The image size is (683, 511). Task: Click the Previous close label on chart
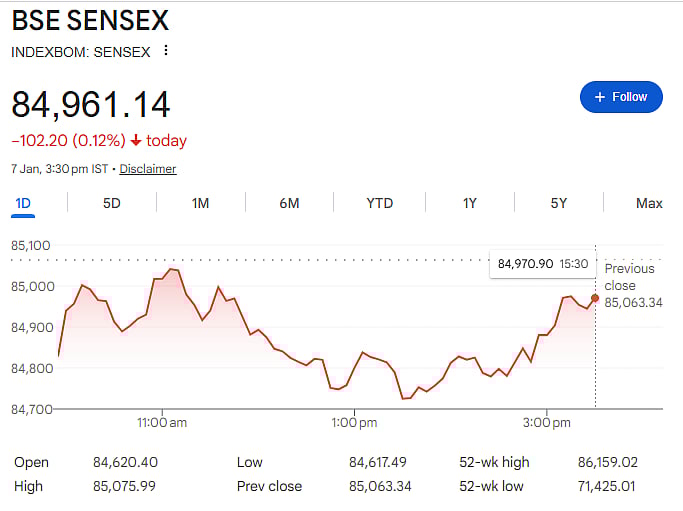(630, 277)
